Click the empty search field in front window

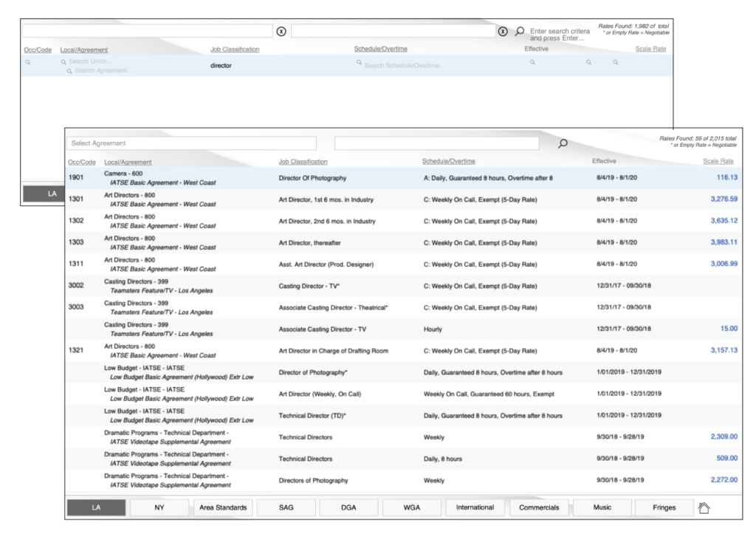tap(436, 143)
